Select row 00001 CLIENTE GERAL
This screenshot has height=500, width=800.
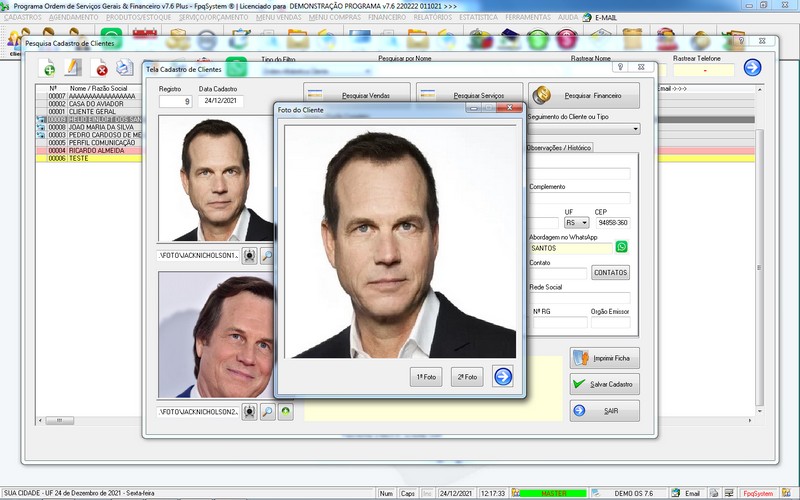88,111
